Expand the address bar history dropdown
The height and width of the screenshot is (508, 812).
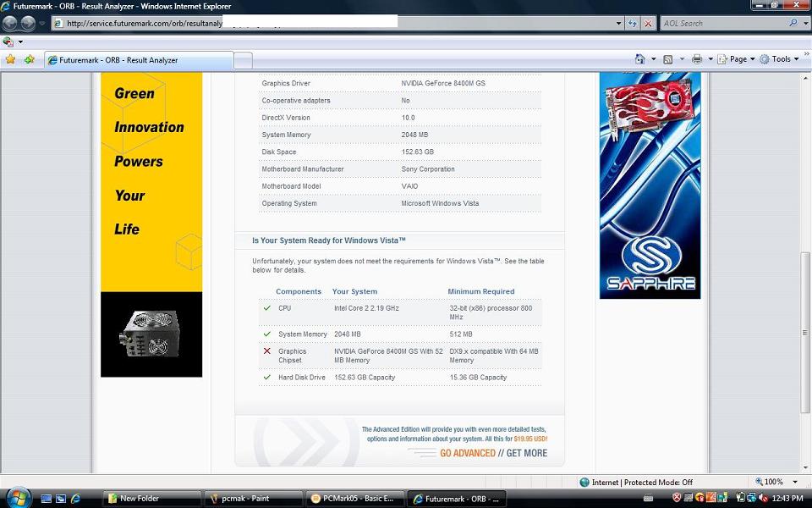(x=618, y=24)
